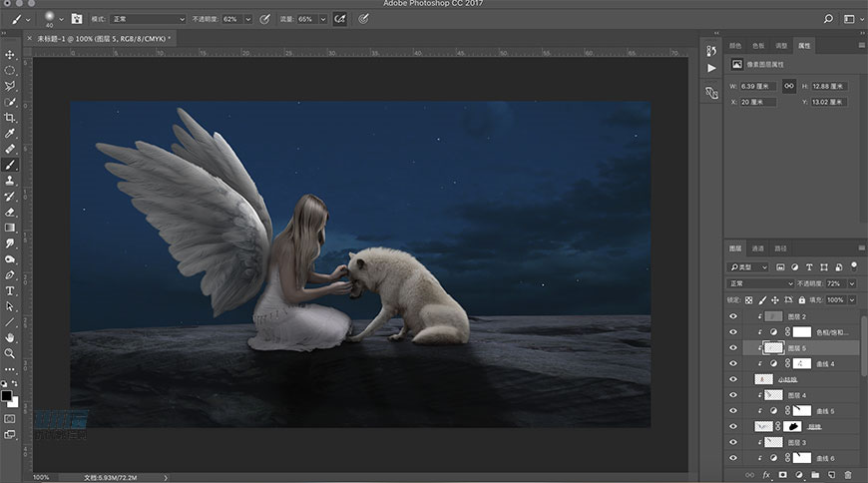Click the lock all padlock button
Screen dimensions: 868x483
802,299
